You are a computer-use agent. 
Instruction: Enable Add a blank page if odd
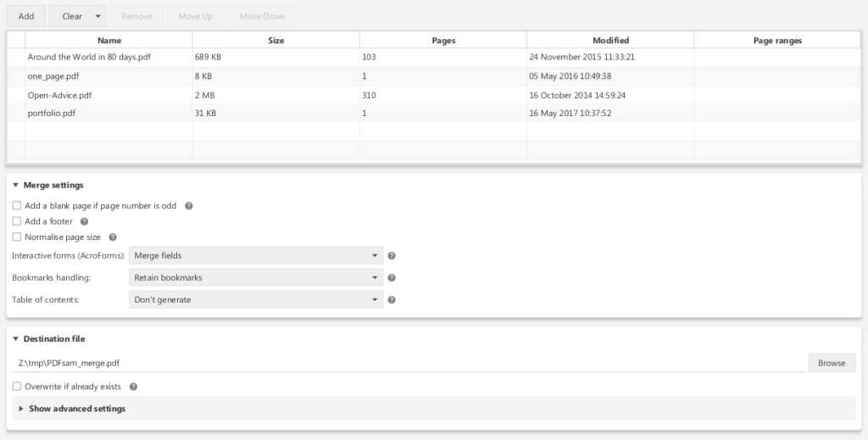[17, 206]
